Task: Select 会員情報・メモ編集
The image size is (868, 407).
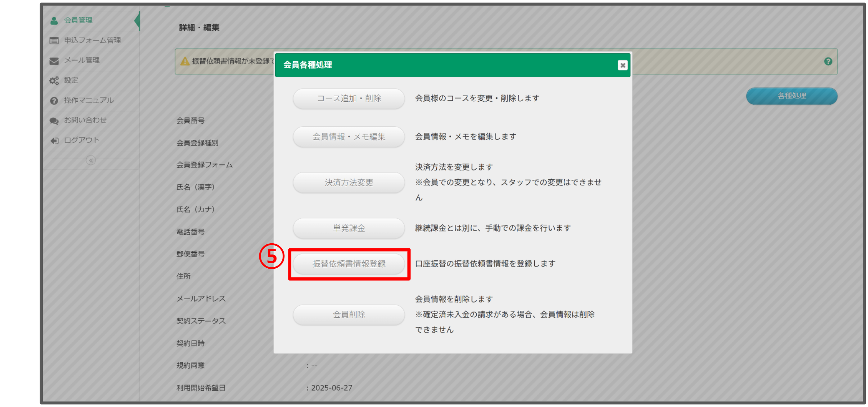Action: click(348, 137)
